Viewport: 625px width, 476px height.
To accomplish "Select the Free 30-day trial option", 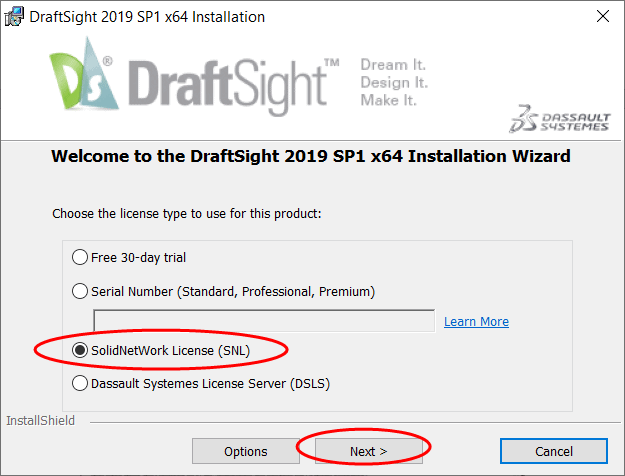I will (x=81, y=257).
